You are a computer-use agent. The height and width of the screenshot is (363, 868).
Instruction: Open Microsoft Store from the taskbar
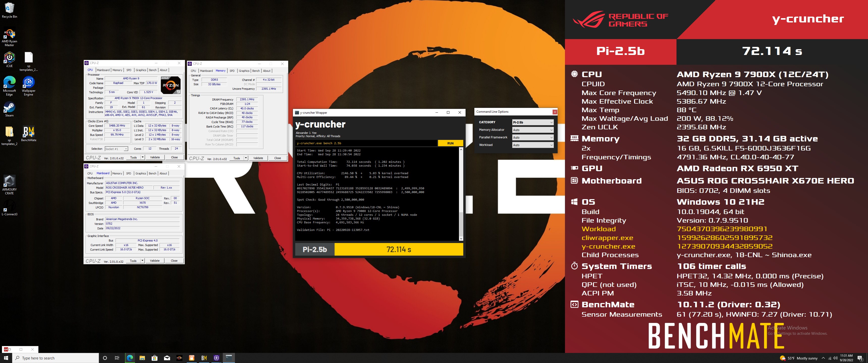(155, 358)
